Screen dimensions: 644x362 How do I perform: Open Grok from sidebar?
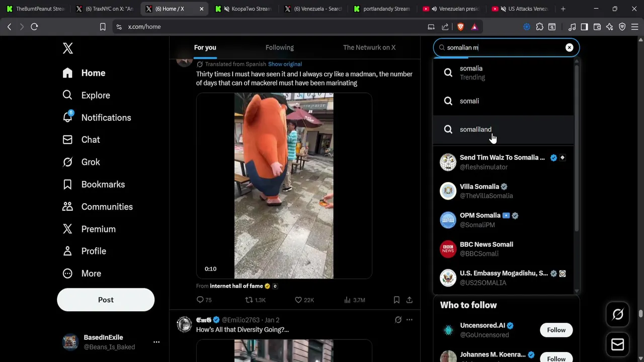(x=81, y=162)
